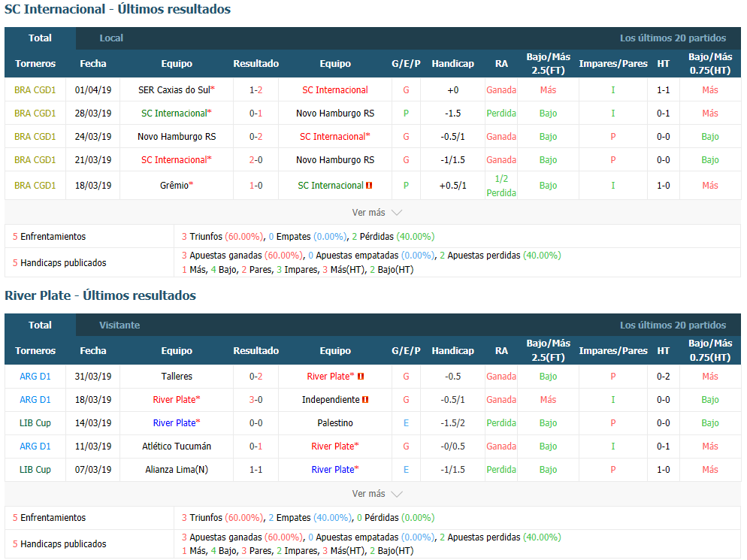Click HT score 1-1 in SER Caxias do Sul row
This screenshot has height=560, width=747.
[x=663, y=90]
